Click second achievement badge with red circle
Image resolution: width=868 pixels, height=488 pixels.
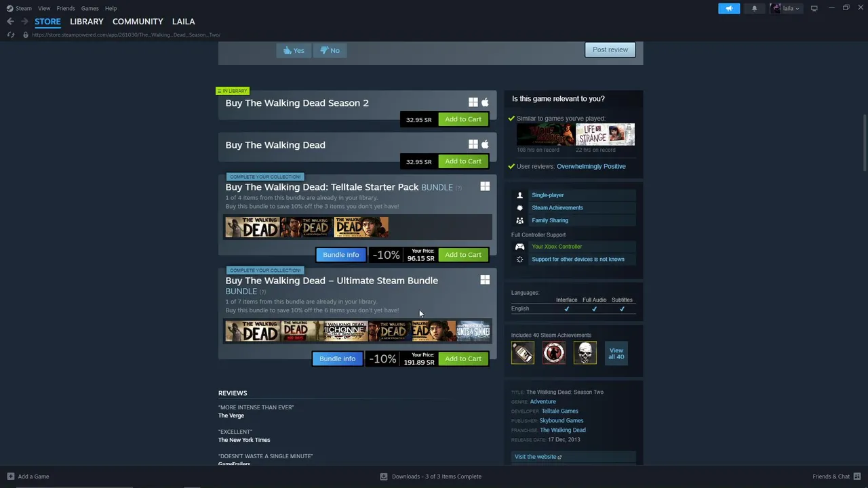[554, 352]
